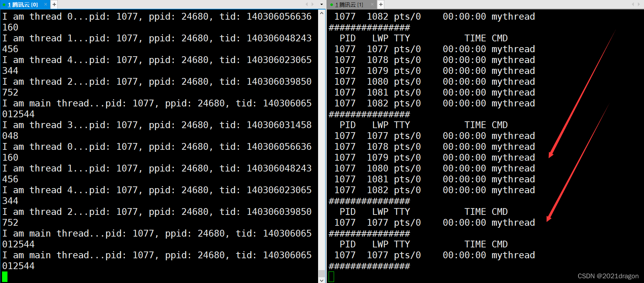This screenshot has height=283, width=644.
Task: Click the left terminal's scrollbar thumb
Action: (x=321, y=273)
